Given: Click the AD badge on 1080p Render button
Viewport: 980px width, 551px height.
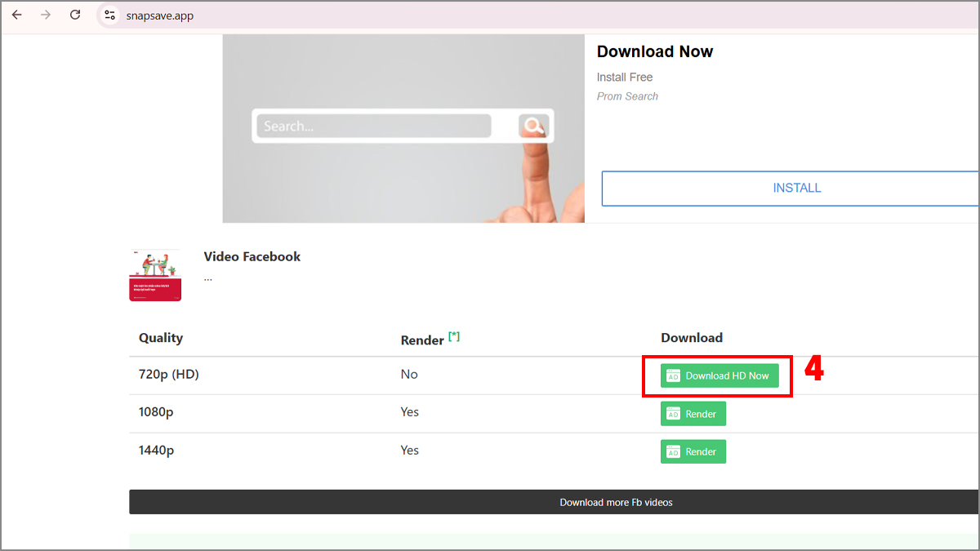Looking at the screenshot, I should click(x=673, y=413).
